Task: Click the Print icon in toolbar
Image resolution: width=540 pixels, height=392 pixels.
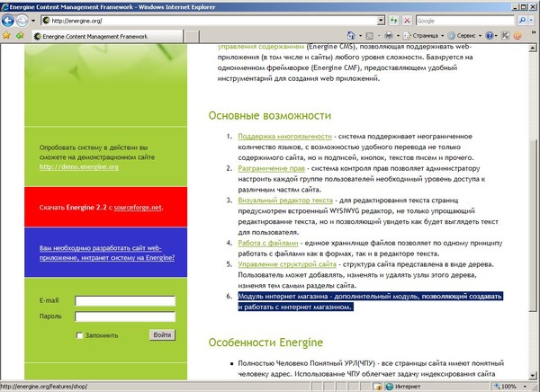Action: click(x=389, y=35)
